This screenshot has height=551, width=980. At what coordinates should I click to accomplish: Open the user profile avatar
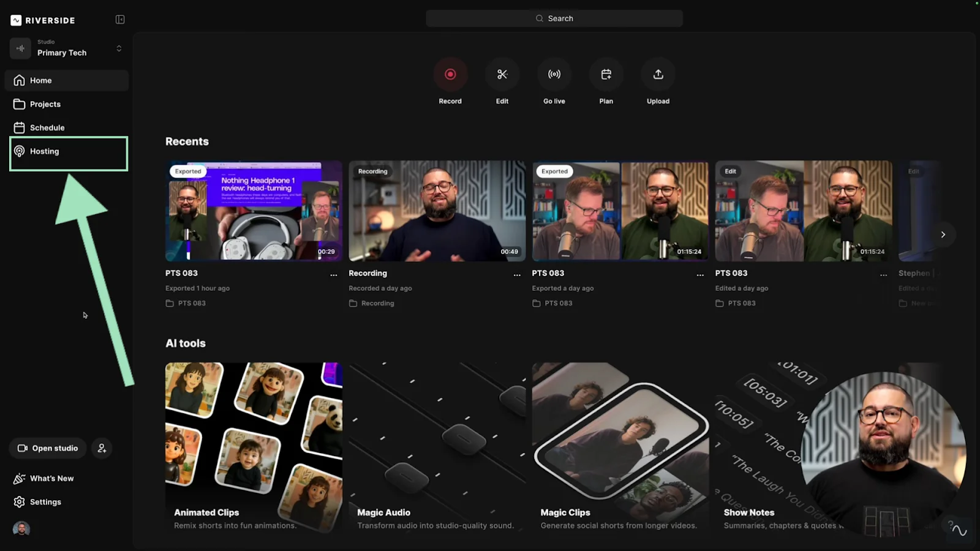(21, 529)
